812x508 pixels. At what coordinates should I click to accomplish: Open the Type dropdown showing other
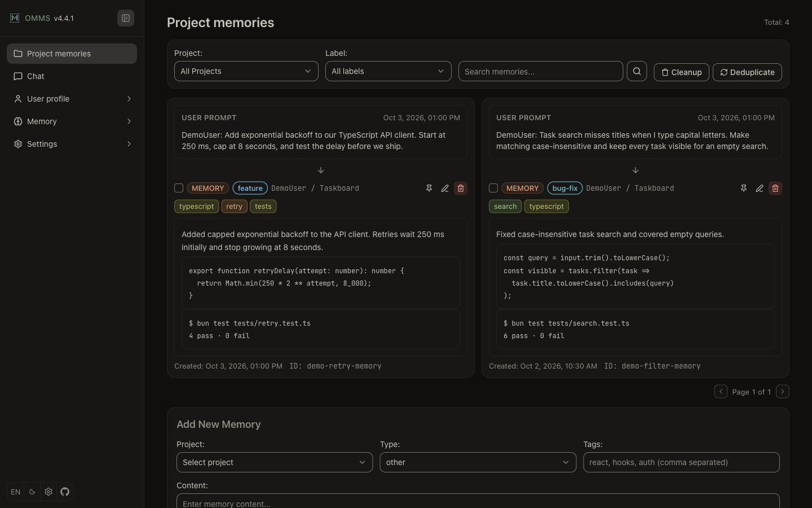pyautogui.click(x=478, y=462)
